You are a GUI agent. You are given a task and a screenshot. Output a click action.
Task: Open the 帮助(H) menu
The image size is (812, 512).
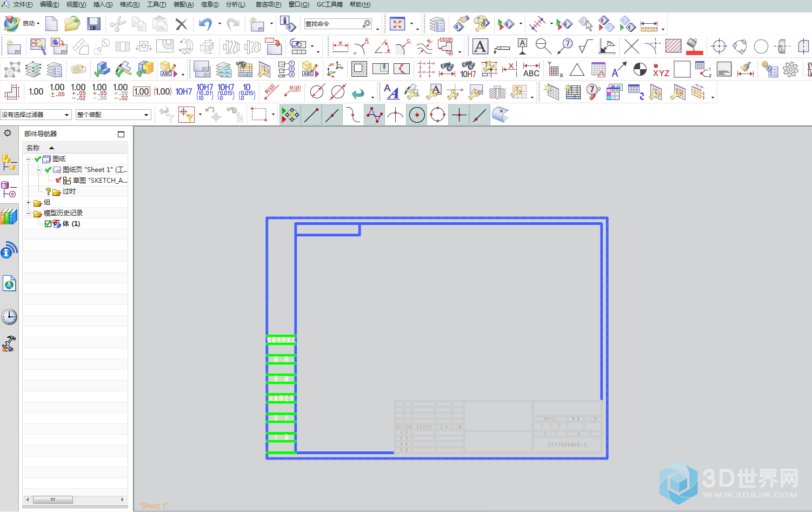pyautogui.click(x=360, y=4)
